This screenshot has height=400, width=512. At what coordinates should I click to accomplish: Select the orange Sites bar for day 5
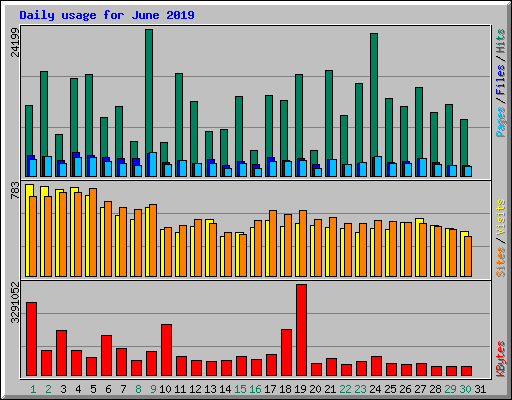tap(93, 233)
